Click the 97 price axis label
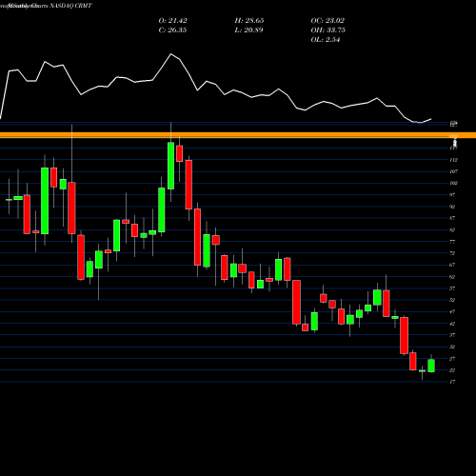The width and height of the screenshot is (476, 476). click(452, 195)
